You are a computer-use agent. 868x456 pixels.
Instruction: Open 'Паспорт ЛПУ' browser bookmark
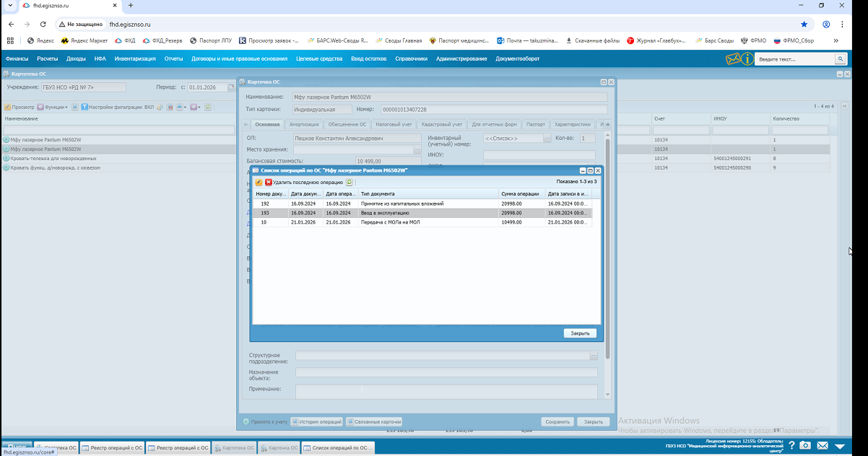point(210,40)
